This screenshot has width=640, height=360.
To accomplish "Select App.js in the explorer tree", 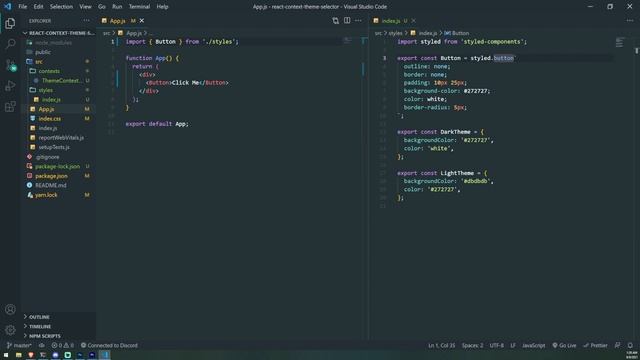I will coord(46,109).
